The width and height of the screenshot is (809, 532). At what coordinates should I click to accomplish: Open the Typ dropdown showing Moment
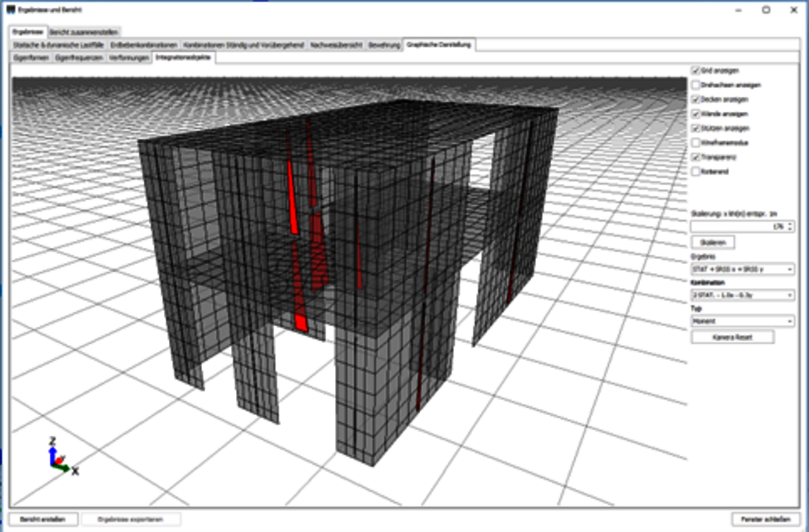point(743,321)
